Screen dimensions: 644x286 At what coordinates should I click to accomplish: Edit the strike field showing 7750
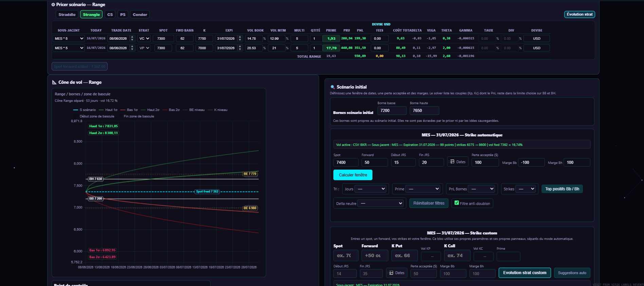(x=204, y=39)
